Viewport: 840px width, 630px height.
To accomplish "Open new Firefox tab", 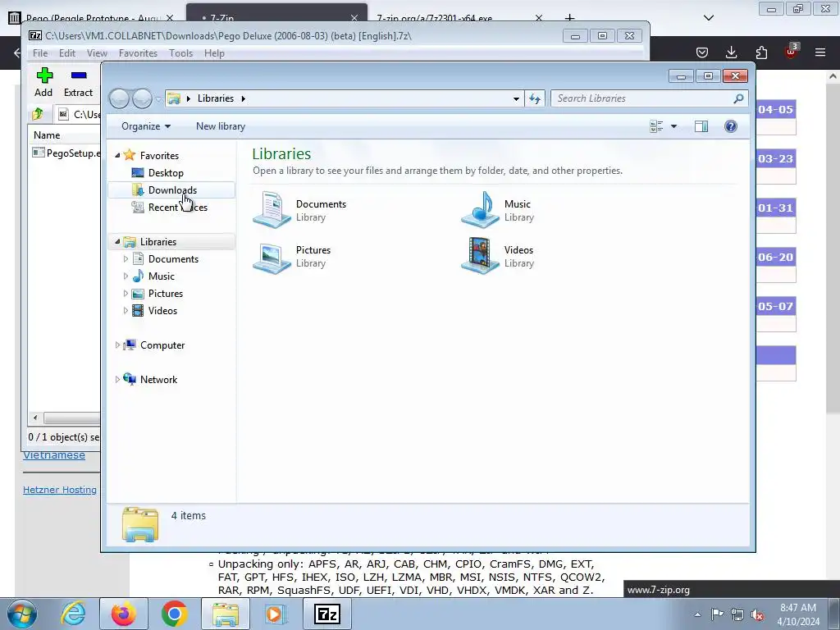I will click(569, 17).
